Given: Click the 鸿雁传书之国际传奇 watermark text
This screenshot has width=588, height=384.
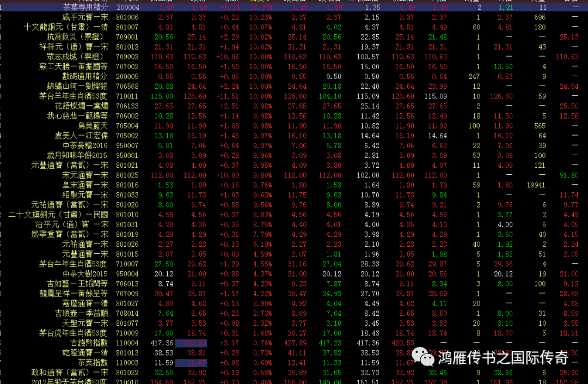Looking at the screenshot, I should [x=503, y=358].
